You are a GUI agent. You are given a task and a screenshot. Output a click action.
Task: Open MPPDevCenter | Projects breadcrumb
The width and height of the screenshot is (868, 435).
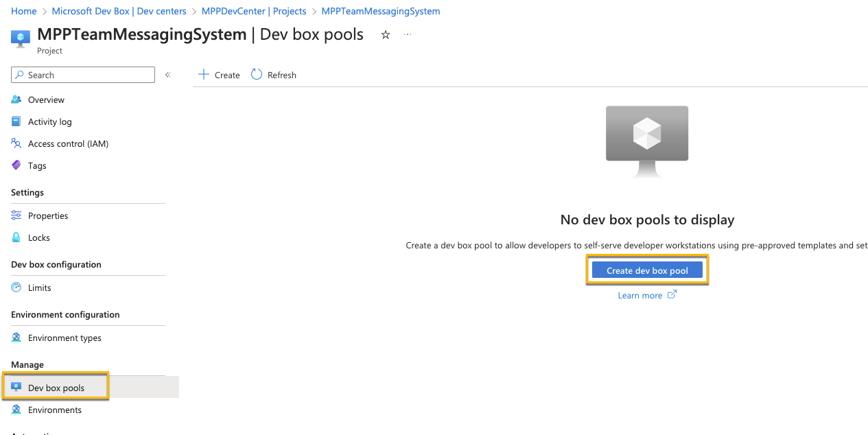[x=254, y=11]
